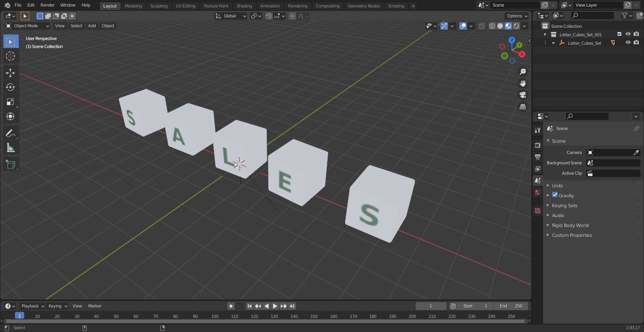Screen dimensions: 644x332
Task: Open the Object Mode dropdown
Action: click(27, 26)
